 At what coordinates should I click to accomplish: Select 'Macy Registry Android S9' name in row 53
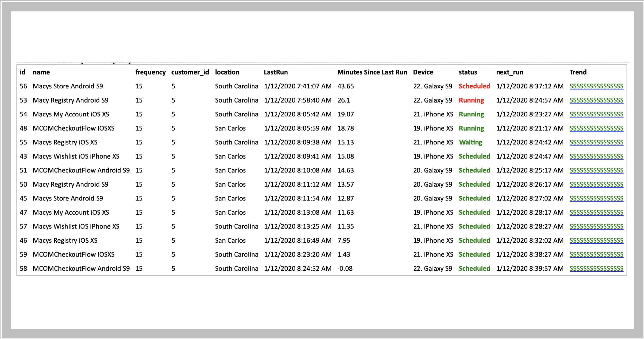pos(71,100)
